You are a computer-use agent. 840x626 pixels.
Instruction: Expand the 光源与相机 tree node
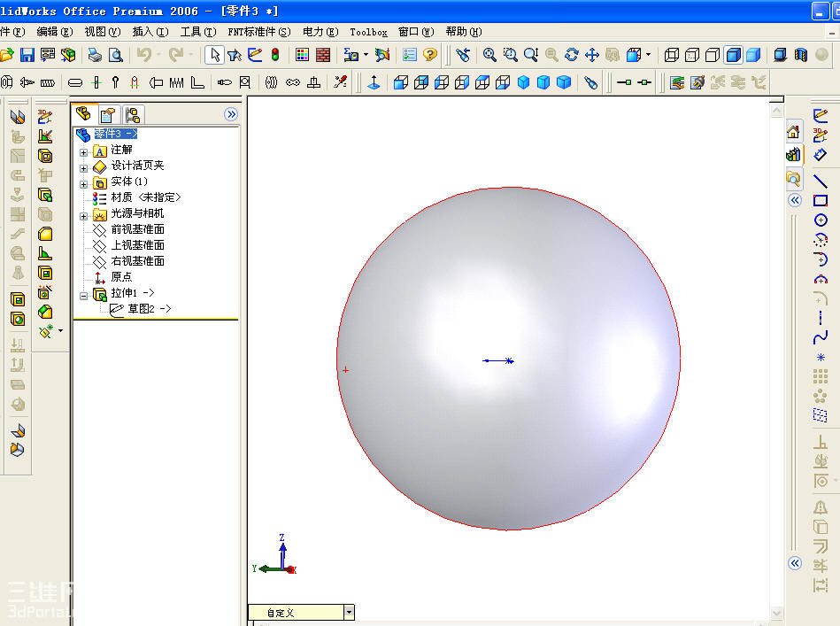pyautogui.click(x=83, y=217)
